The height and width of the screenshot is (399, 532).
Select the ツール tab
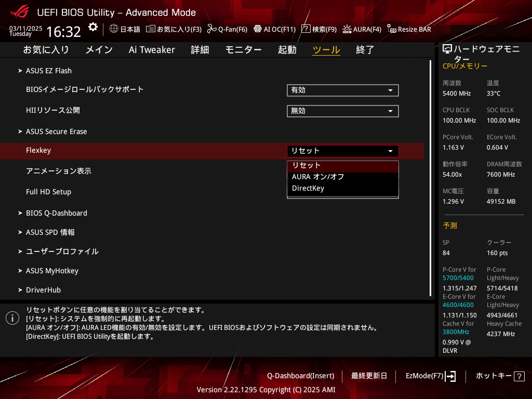coord(326,50)
